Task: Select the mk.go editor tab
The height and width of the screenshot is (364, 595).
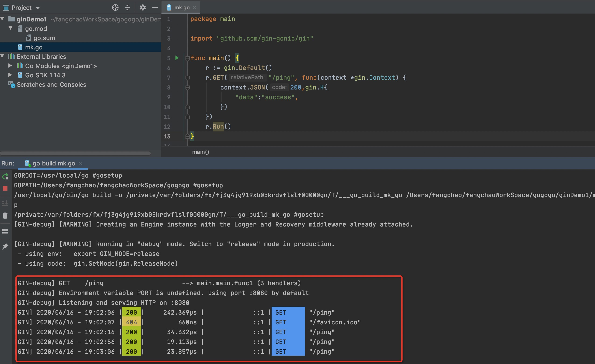Action: pyautogui.click(x=181, y=8)
